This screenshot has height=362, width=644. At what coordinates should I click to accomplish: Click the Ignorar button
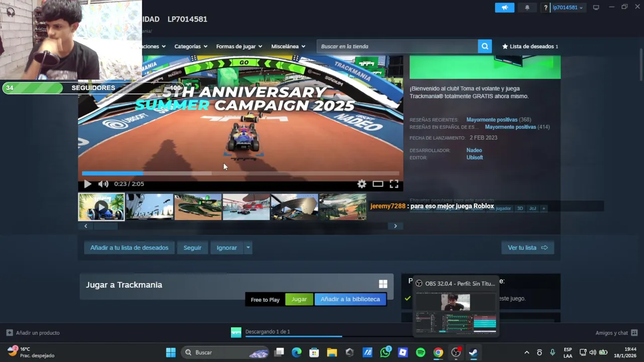point(226,248)
